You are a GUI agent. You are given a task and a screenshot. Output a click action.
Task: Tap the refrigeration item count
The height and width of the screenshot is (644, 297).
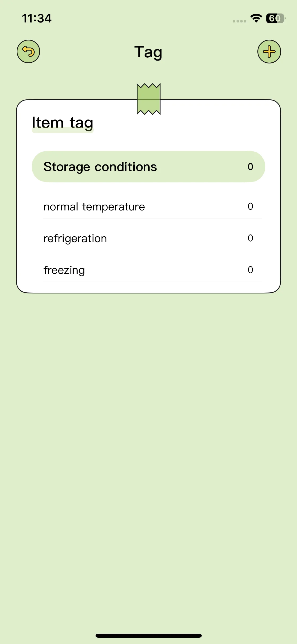pos(250,238)
